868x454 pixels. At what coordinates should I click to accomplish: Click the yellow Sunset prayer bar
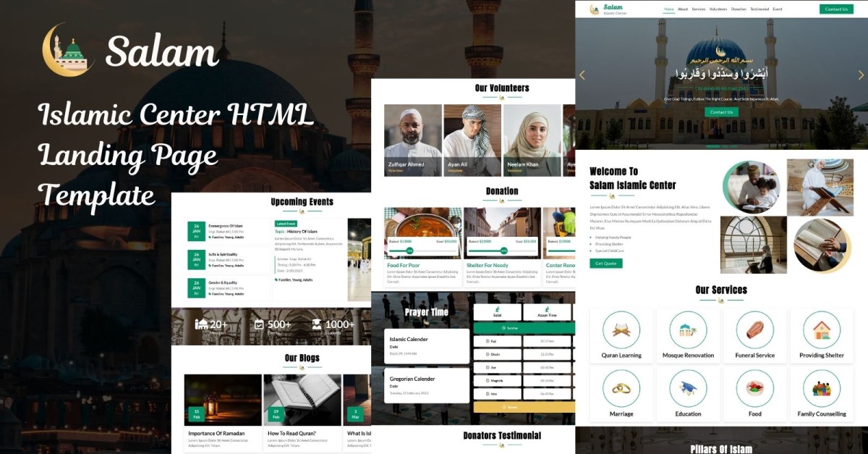pyautogui.click(x=524, y=407)
